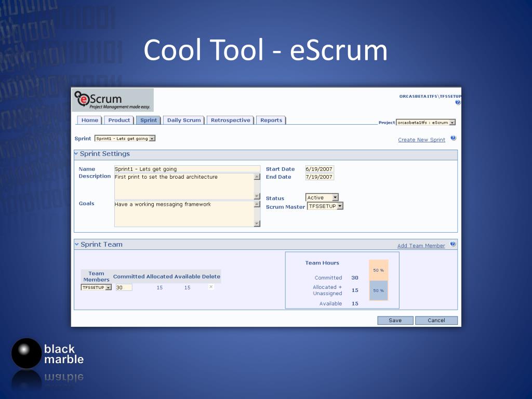Open the Project dropdown
This screenshot has height=399, width=532.
pyautogui.click(x=426, y=123)
